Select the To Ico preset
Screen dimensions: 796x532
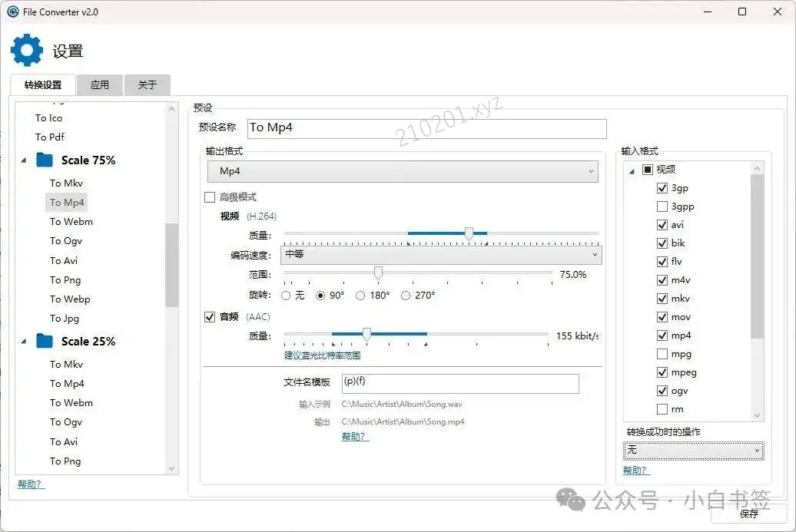coord(48,118)
